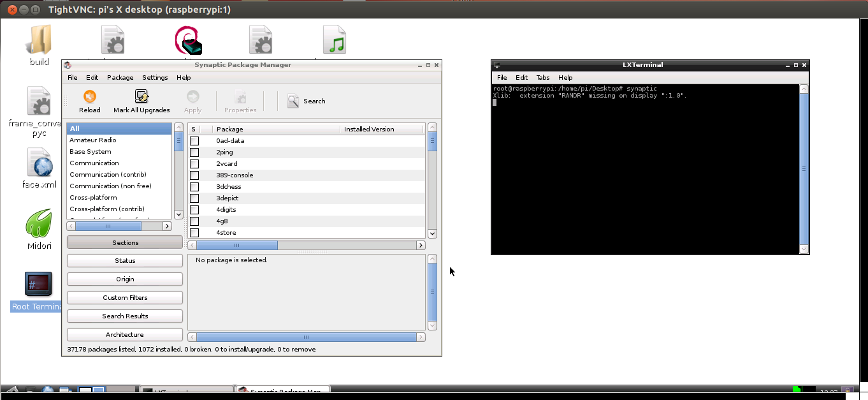Viewport: 868px width, 400px height.
Task: Click the Status filter button
Action: click(125, 260)
